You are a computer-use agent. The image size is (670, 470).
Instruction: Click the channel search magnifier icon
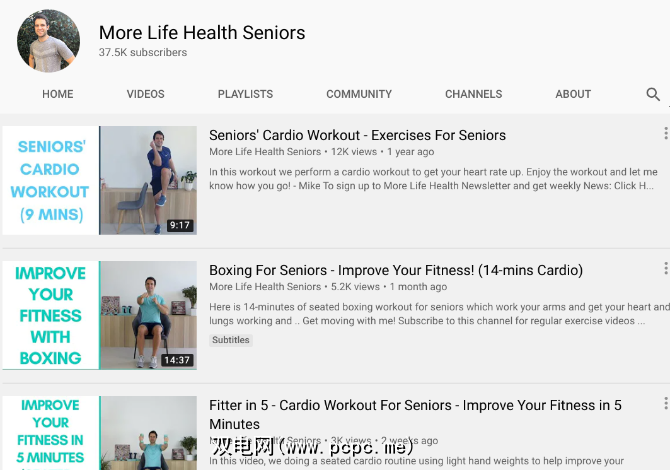(x=653, y=94)
